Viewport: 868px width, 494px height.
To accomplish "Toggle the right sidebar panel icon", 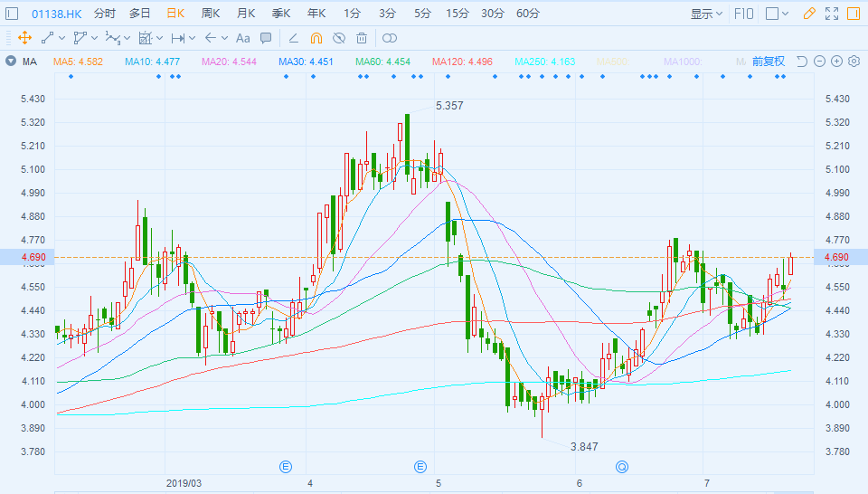I will pos(854,14).
